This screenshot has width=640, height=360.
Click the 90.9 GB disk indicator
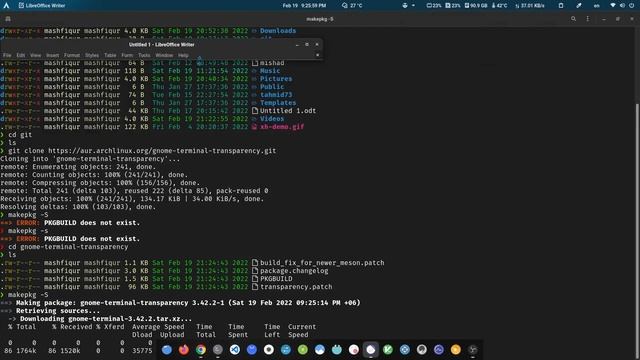pyautogui.click(x=476, y=5)
